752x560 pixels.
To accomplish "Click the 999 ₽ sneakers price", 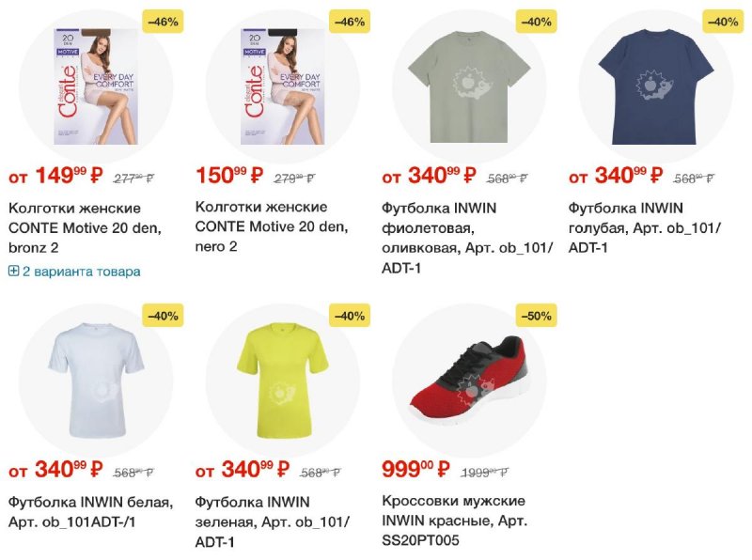I will coord(415,469).
